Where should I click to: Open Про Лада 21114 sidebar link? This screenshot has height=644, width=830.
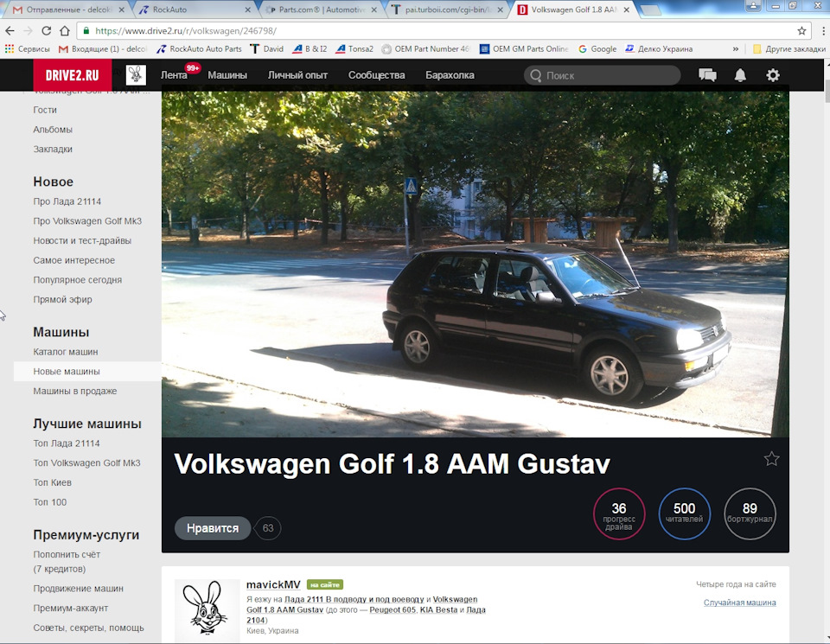[x=67, y=201]
